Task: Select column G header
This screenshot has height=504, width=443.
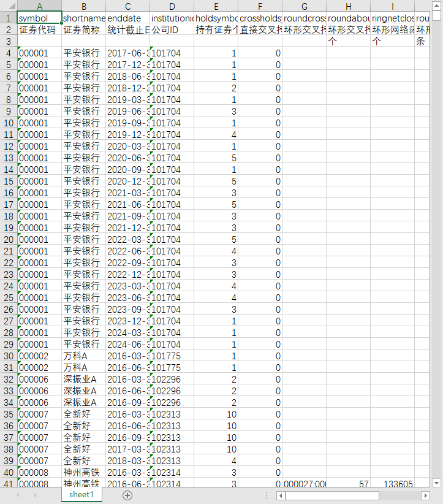Action: [305, 6]
